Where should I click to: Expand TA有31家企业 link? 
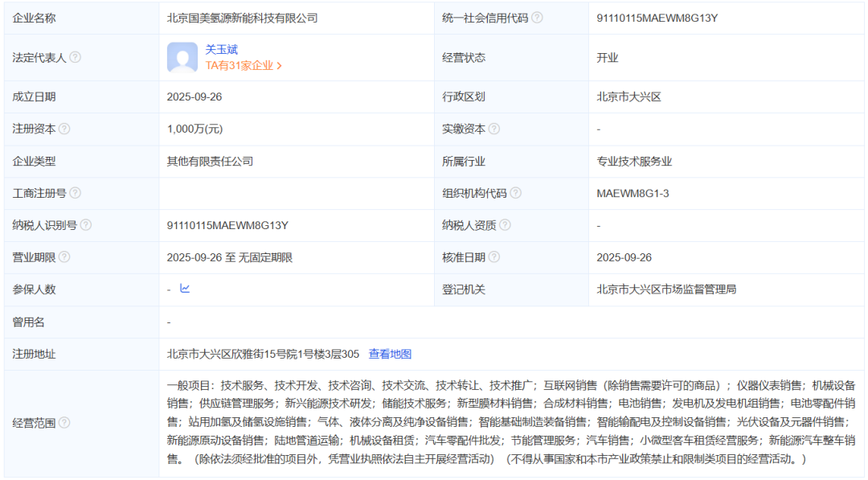(244, 66)
